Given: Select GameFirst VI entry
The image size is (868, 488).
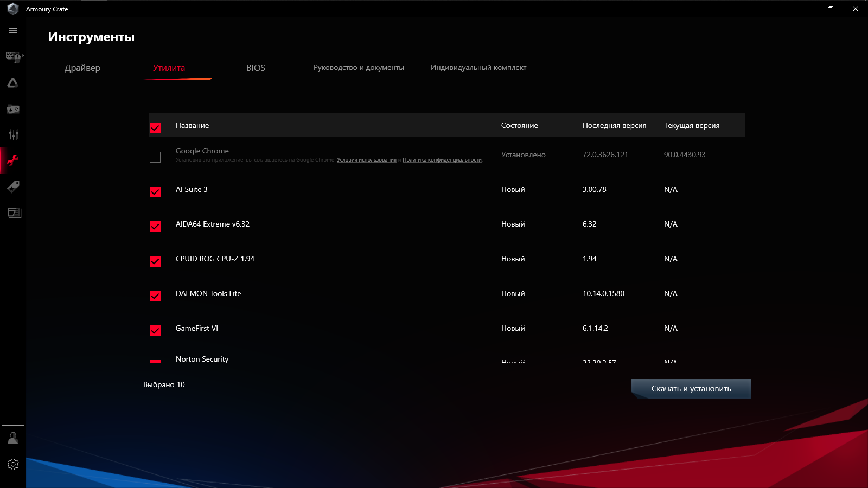Looking at the screenshot, I should [196, 328].
